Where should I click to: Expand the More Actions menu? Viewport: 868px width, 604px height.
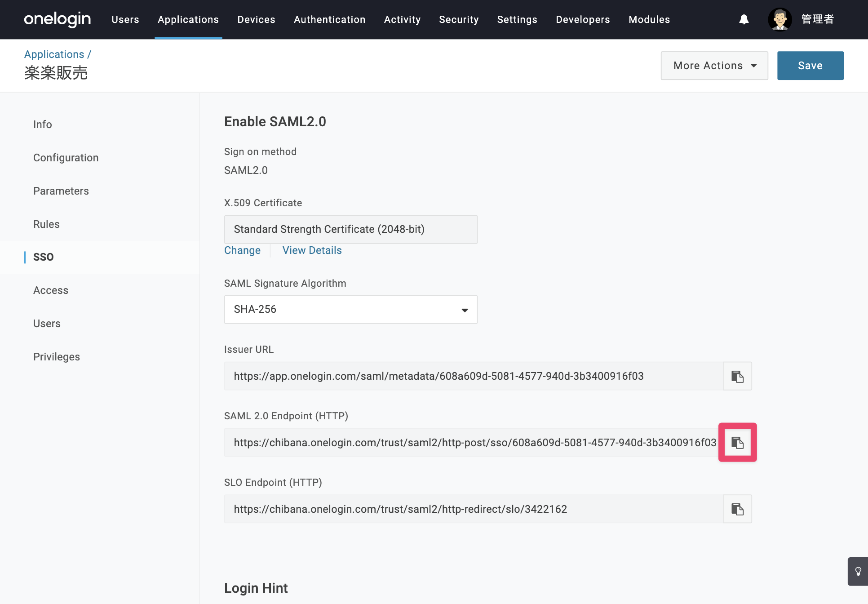[x=714, y=66]
